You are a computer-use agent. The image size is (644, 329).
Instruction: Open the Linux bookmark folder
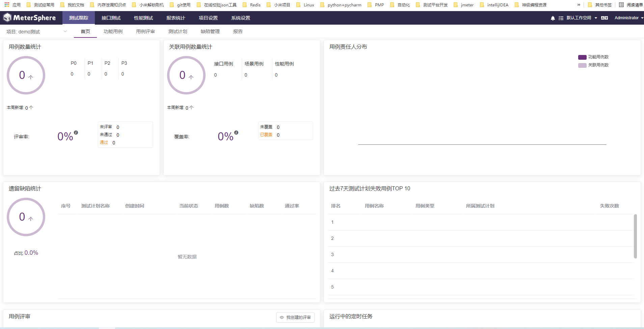[x=305, y=5]
